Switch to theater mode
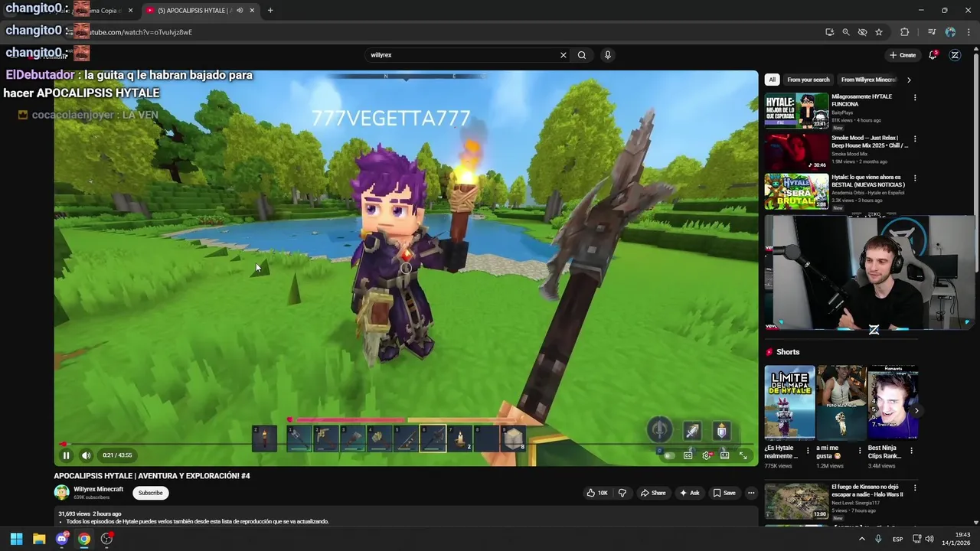The height and width of the screenshot is (551, 980). (x=724, y=455)
